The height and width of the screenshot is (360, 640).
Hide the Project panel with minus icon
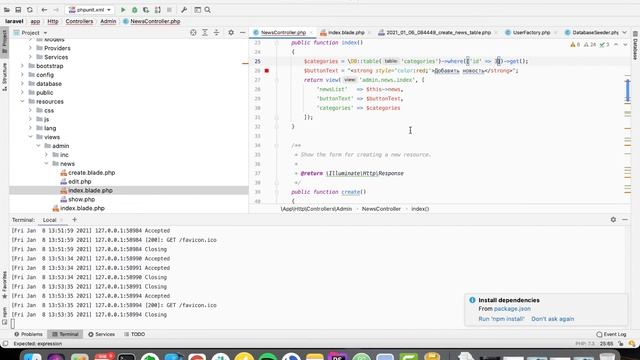(242, 33)
